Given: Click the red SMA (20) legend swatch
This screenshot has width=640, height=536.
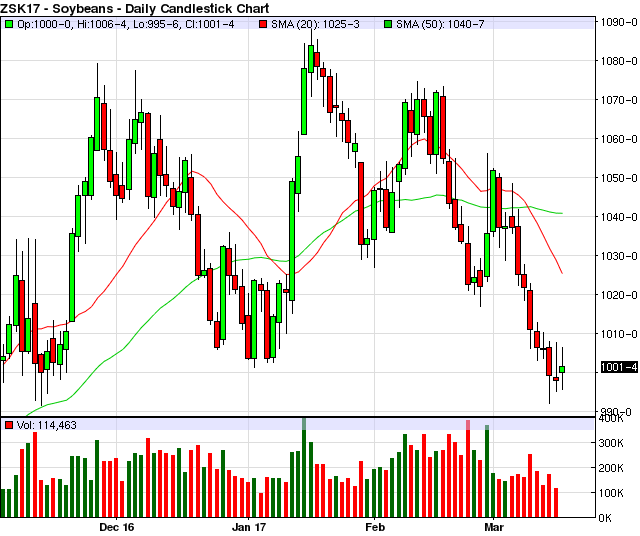Looking at the screenshot, I should [x=263, y=24].
